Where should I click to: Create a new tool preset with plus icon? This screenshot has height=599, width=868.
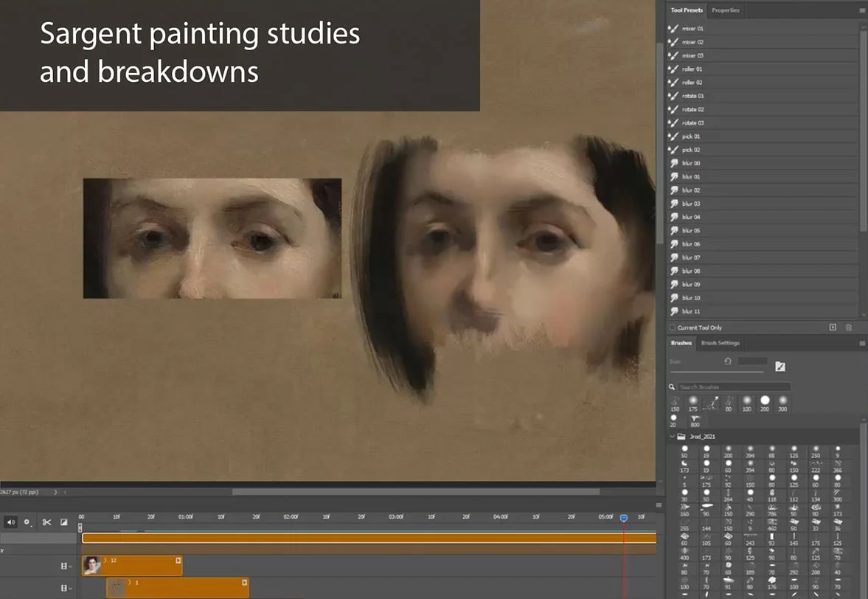[x=832, y=327]
